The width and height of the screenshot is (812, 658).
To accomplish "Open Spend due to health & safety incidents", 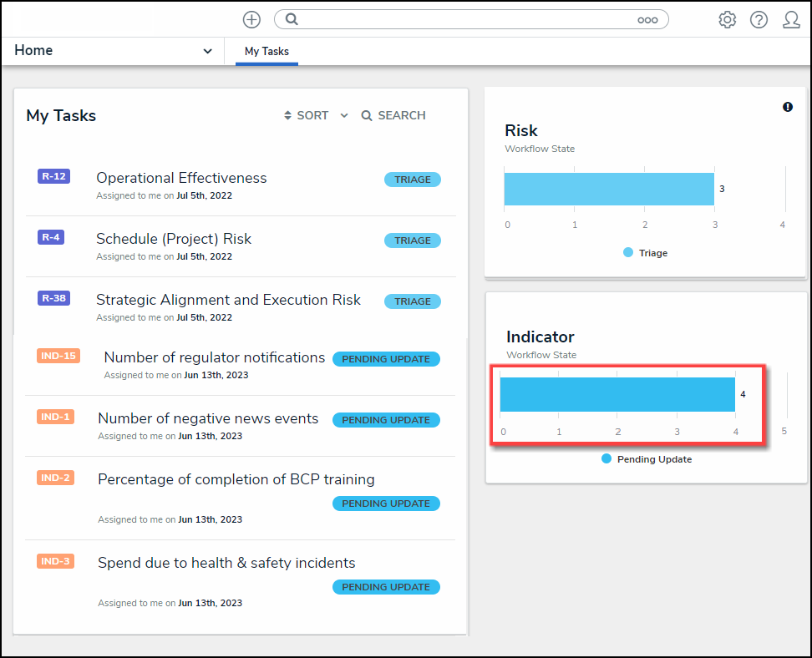I will pos(227,563).
